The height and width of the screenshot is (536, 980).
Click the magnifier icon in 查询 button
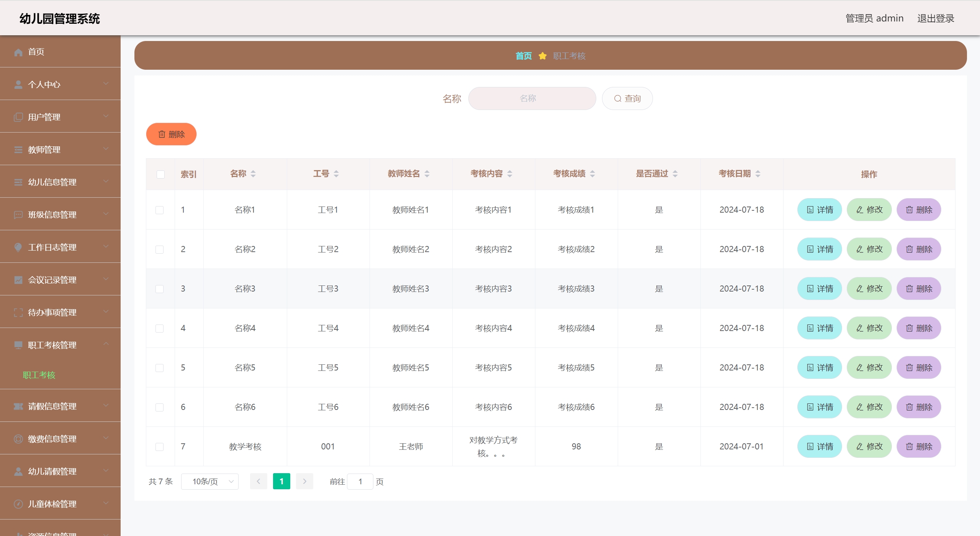617,99
